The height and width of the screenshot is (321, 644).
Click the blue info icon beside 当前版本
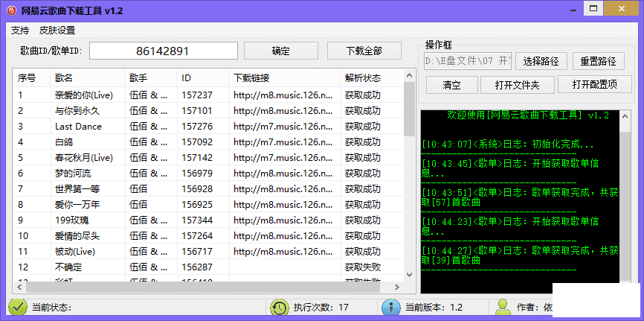391,307
